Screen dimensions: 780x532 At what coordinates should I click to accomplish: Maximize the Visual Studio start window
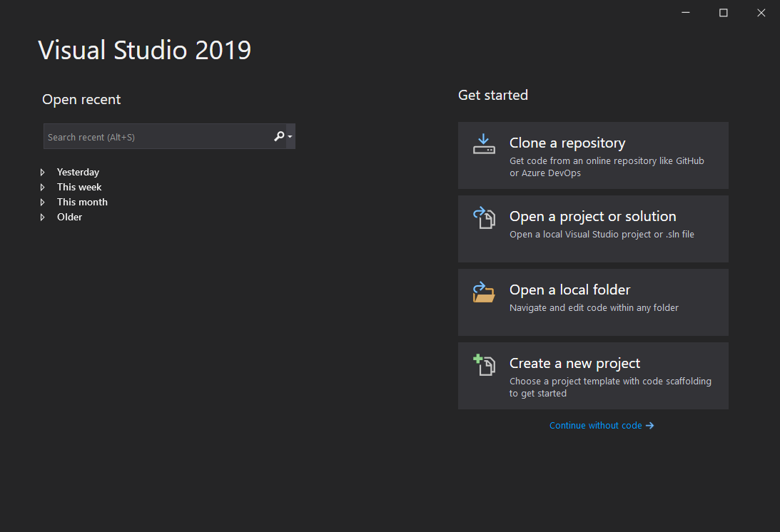click(724, 12)
